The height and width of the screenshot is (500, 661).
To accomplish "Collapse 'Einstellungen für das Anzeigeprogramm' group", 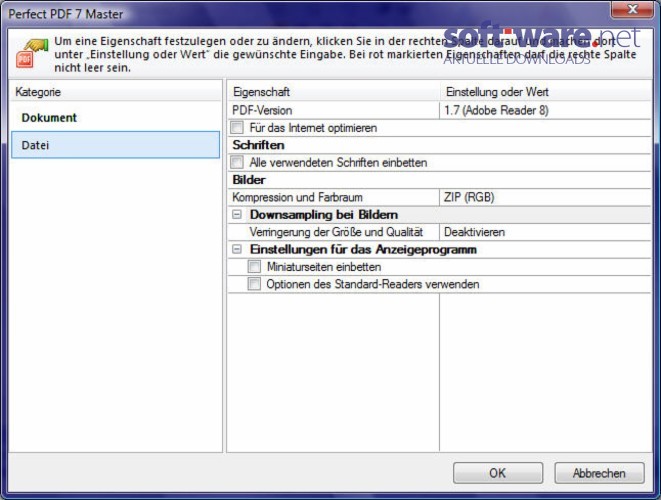I will pos(237,249).
